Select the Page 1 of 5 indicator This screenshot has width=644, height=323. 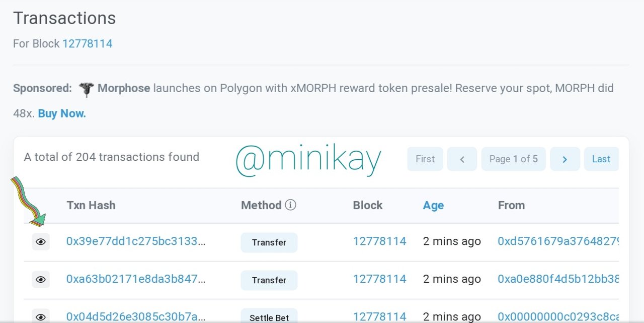point(513,159)
